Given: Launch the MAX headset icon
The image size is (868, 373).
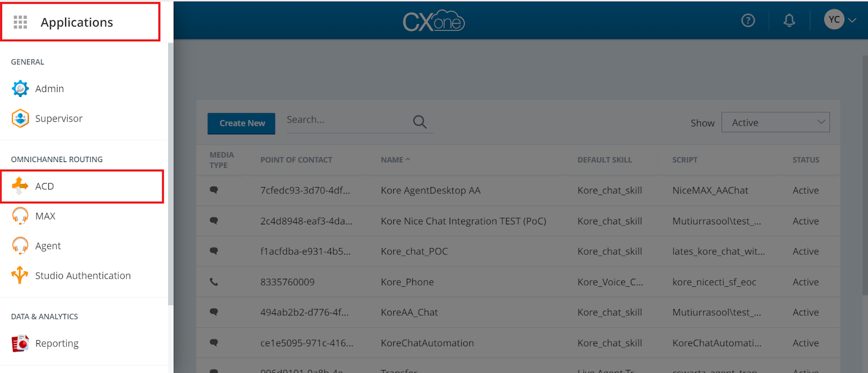Looking at the screenshot, I should pyautogui.click(x=20, y=216).
